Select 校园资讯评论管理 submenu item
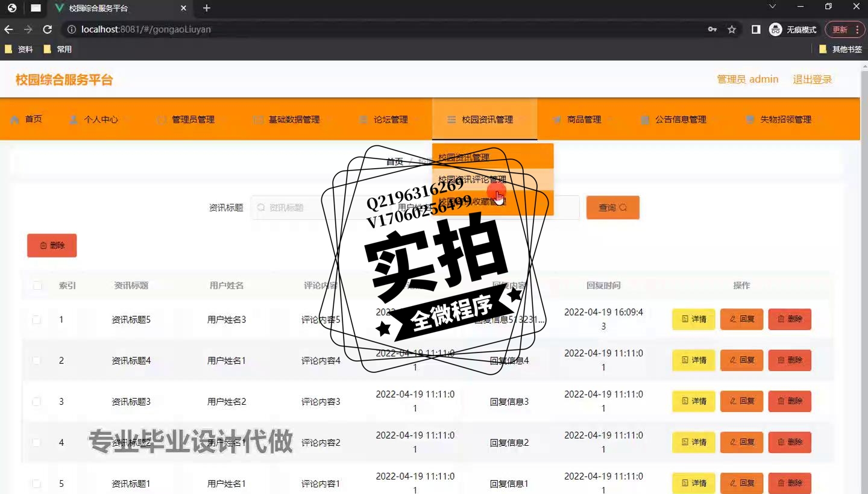The width and height of the screenshot is (868, 494). [x=492, y=180]
